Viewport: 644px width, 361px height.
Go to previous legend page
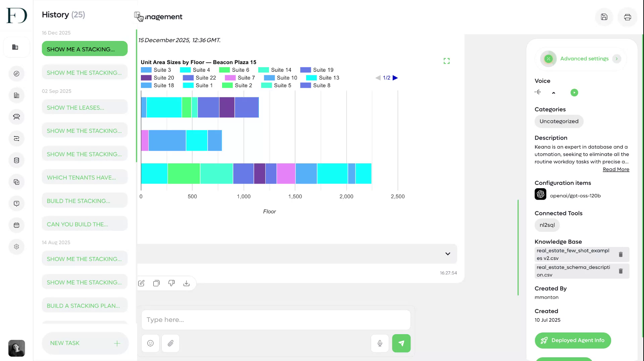click(x=378, y=78)
